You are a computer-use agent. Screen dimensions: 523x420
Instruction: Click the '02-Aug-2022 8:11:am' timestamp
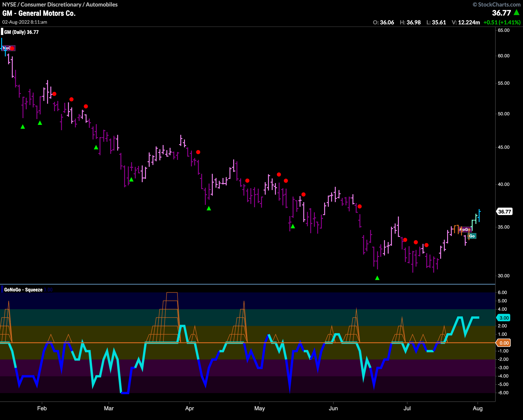[x=25, y=22]
